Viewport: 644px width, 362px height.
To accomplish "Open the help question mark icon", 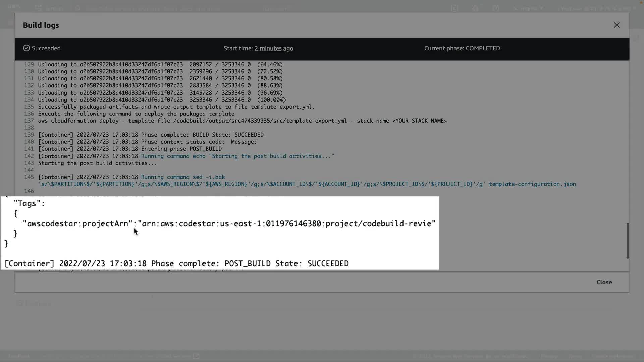I will point(496,8).
